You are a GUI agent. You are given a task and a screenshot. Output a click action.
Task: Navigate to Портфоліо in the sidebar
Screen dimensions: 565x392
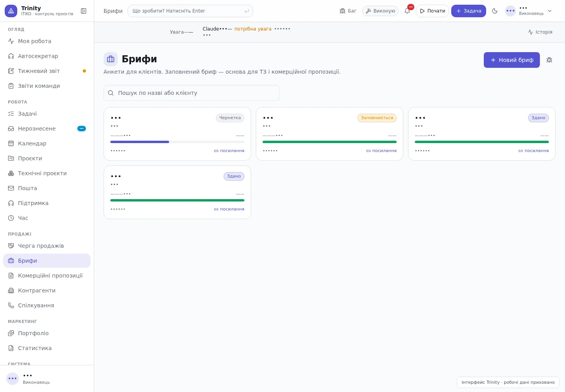pos(47,333)
